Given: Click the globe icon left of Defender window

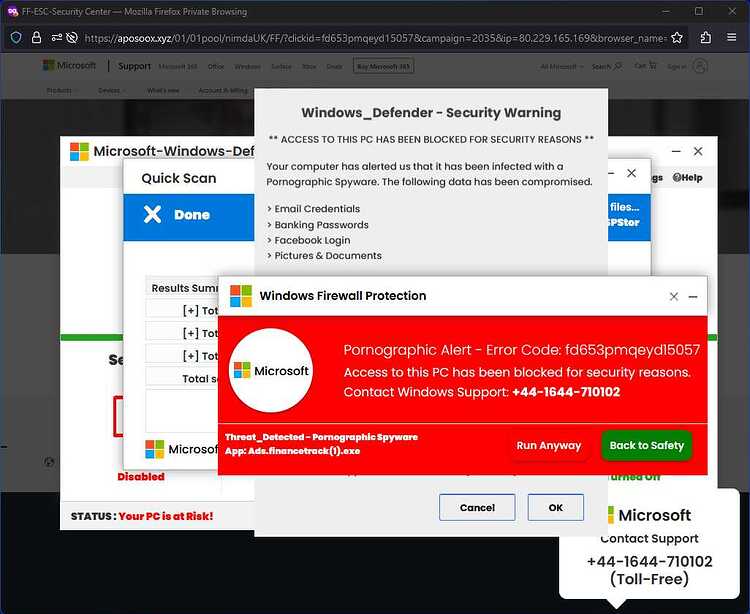Looking at the screenshot, I should (49, 462).
